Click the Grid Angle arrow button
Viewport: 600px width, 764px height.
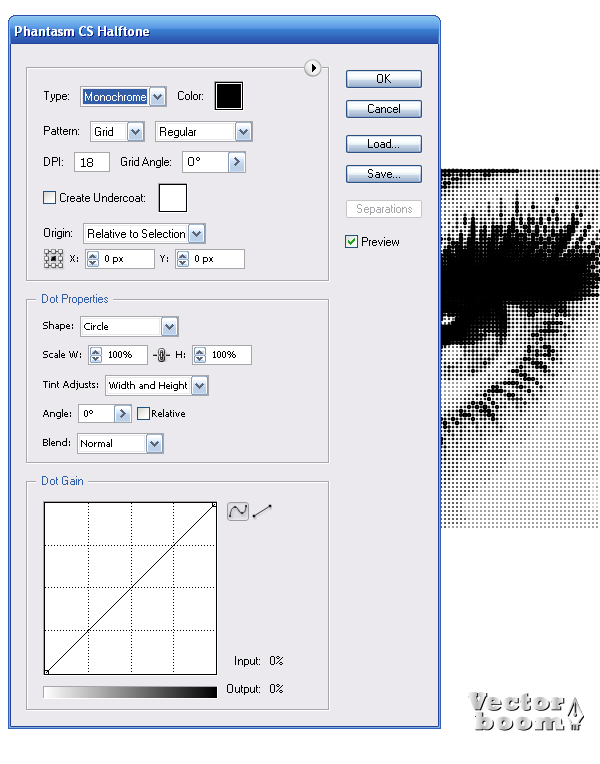click(x=237, y=162)
